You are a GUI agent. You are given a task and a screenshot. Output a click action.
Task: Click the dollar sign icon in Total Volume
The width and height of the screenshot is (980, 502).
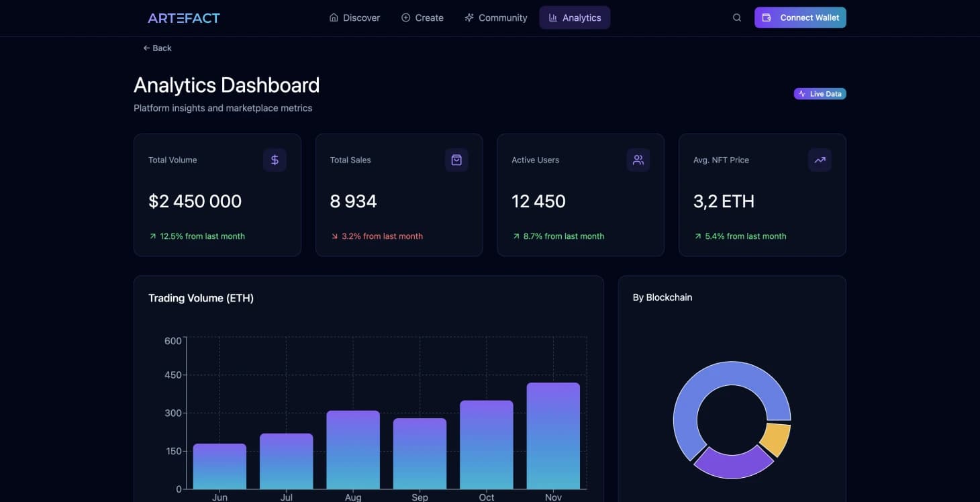[275, 160]
